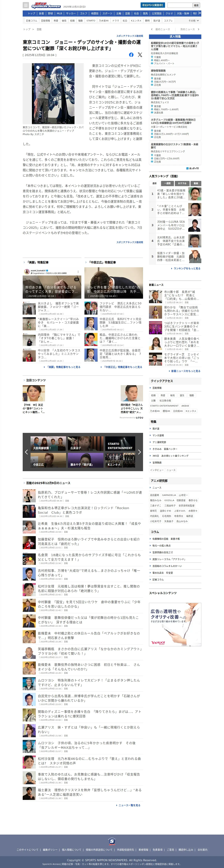The height and width of the screenshot is (868, 224).
Task: Expand 宝塚歌劇 feature item
Action: (175, 462)
